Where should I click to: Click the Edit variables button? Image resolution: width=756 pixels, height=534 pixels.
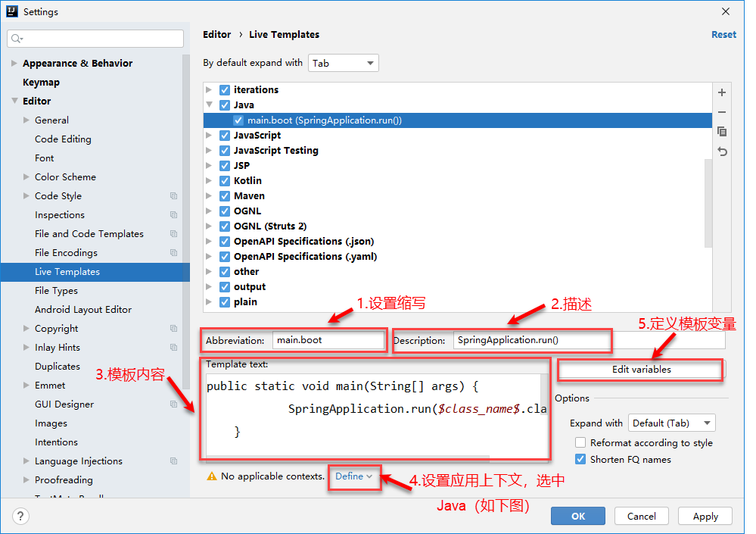641,370
